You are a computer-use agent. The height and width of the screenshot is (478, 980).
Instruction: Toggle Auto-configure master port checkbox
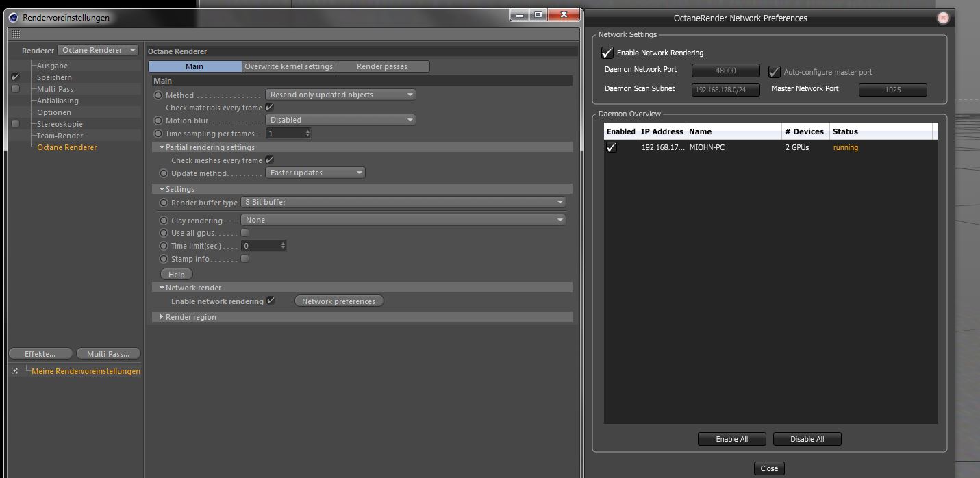pos(775,72)
